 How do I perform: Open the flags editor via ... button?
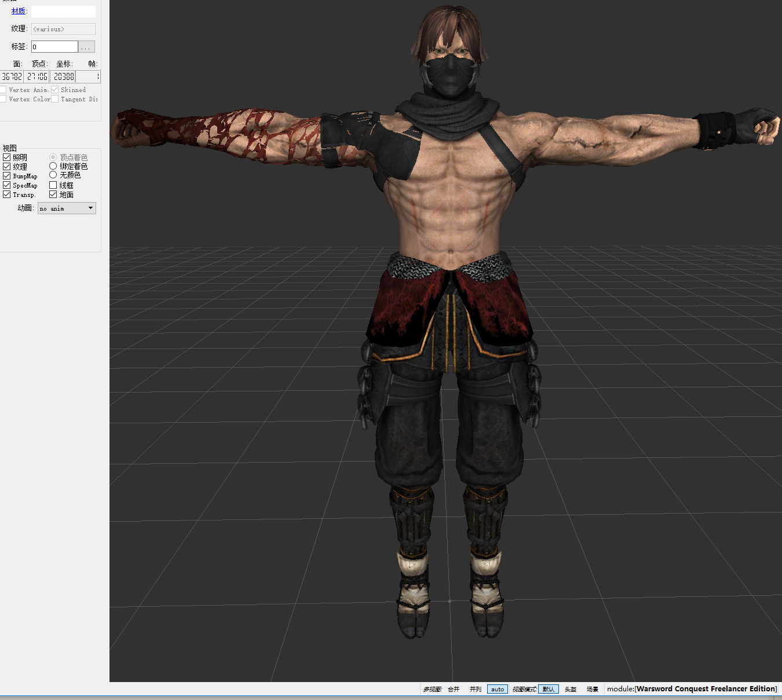pos(86,47)
